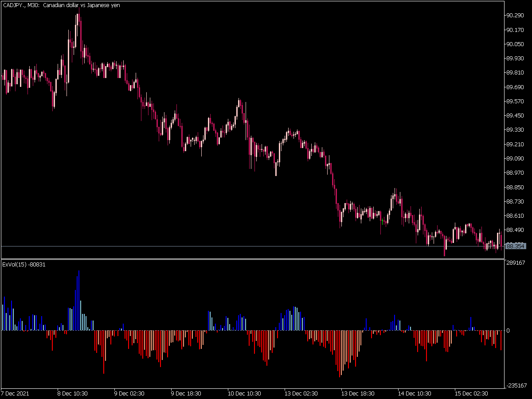Click the indicator scale value -235167

point(517,385)
